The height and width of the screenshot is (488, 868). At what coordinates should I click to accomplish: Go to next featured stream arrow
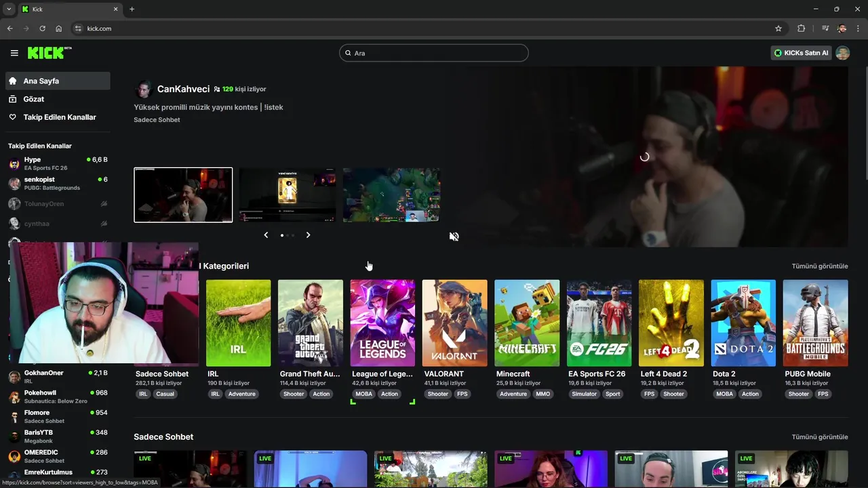[x=308, y=235]
